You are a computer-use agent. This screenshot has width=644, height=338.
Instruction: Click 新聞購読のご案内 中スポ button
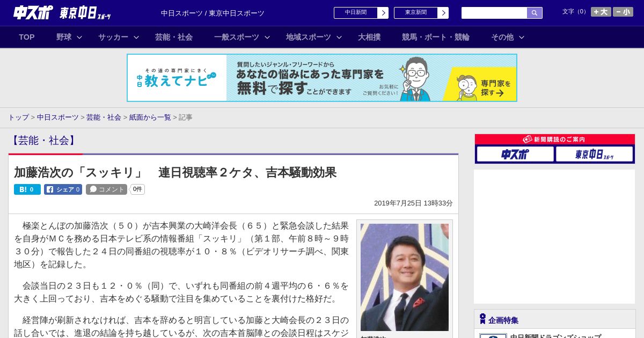coord(515,154)
